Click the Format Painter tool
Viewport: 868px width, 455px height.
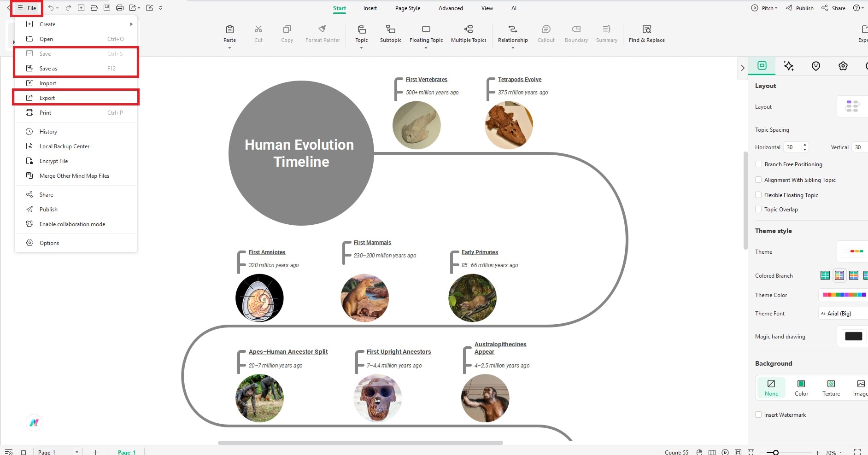click(x=323, y=34)
